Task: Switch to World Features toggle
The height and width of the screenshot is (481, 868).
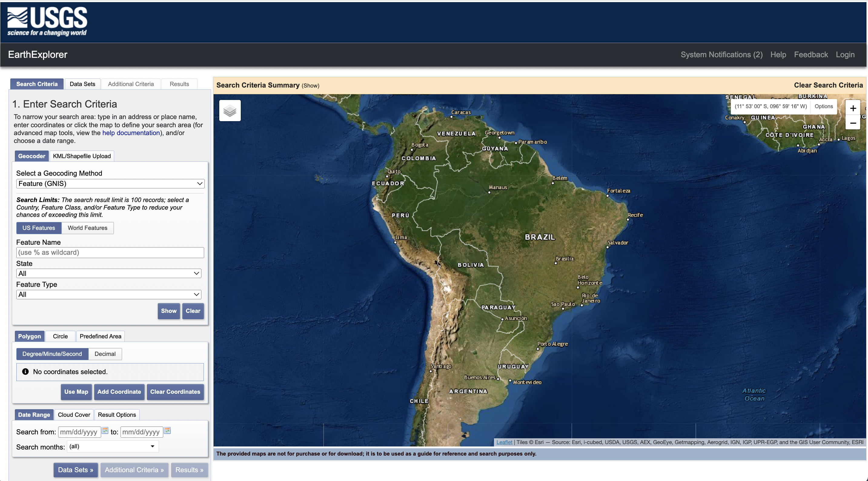Action: coord(87,228)
